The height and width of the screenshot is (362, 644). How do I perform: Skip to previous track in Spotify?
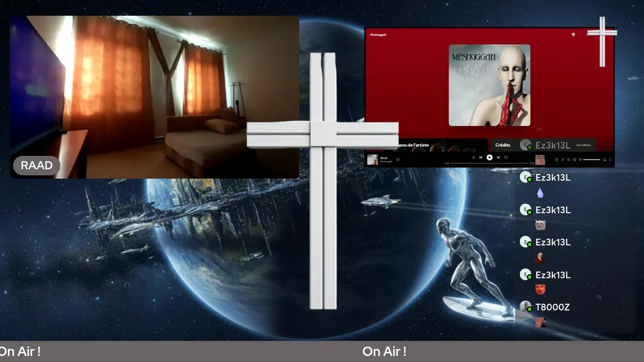pyautogui.click(x=480, y=157)
